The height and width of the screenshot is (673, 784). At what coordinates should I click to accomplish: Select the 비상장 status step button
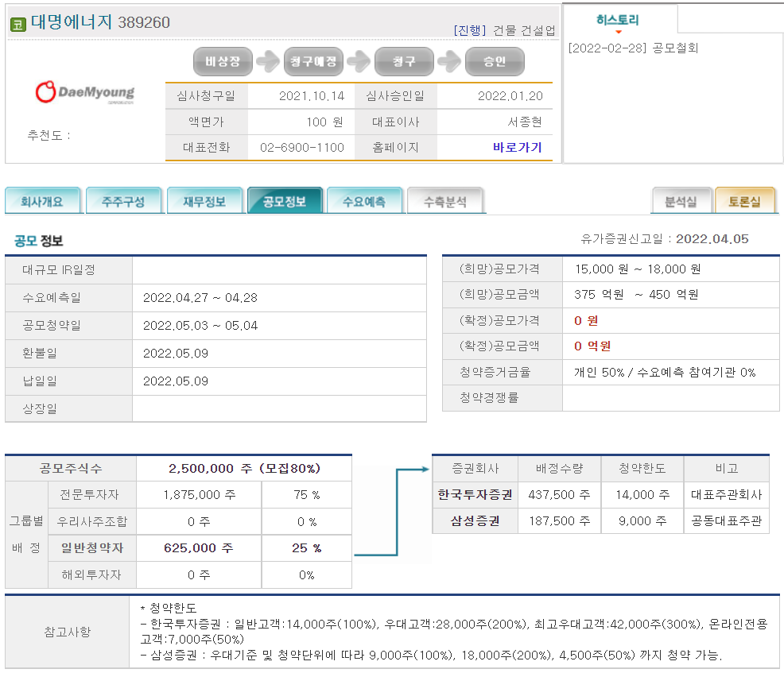[x=223, y=61]
